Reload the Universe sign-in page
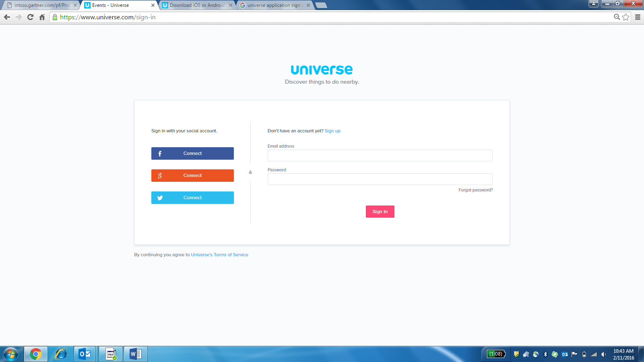The height and width of the screenshot is (362, 644). [x=30, y=17]
